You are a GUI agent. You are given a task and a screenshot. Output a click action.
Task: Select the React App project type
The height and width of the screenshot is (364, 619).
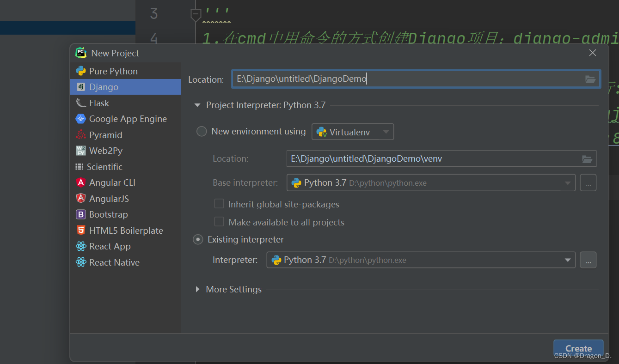[x=125, y=246]
